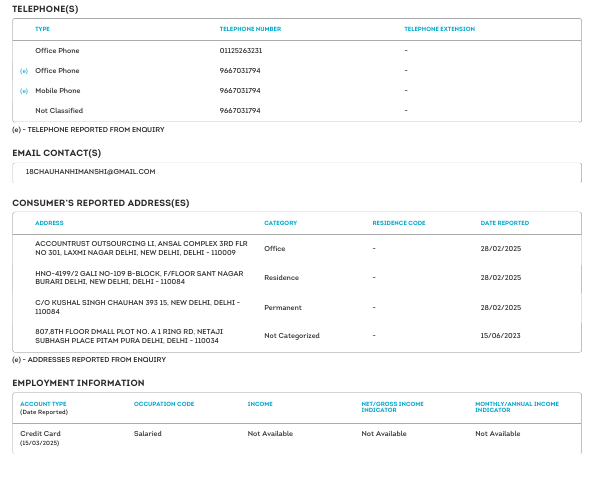Click the Salaried occupation value

click(148, 434)
